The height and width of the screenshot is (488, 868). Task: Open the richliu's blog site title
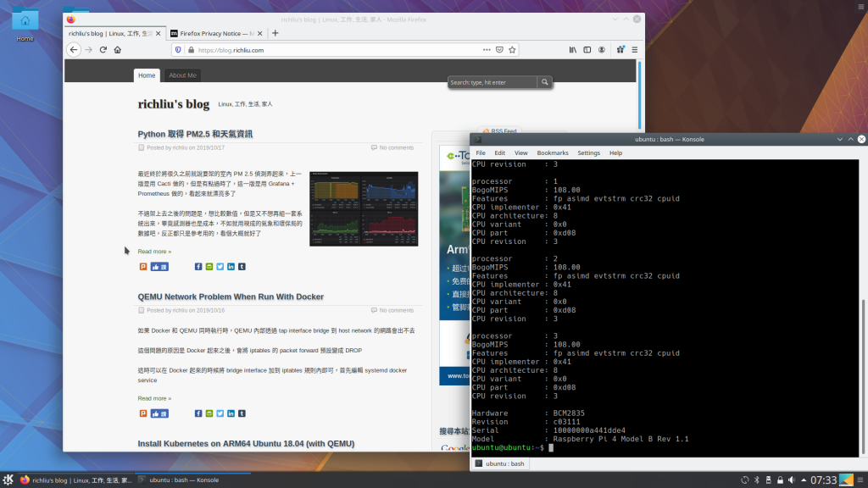point(174,104)
